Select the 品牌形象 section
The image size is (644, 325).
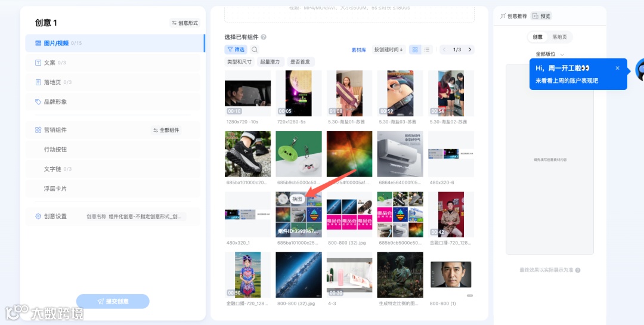(113, 102)
